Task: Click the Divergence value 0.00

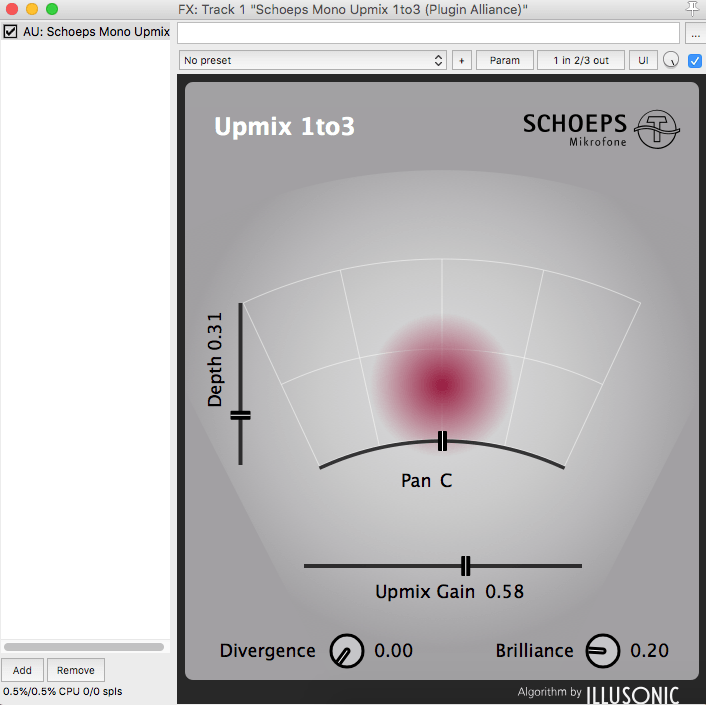Action: click(x=394, y=651)
